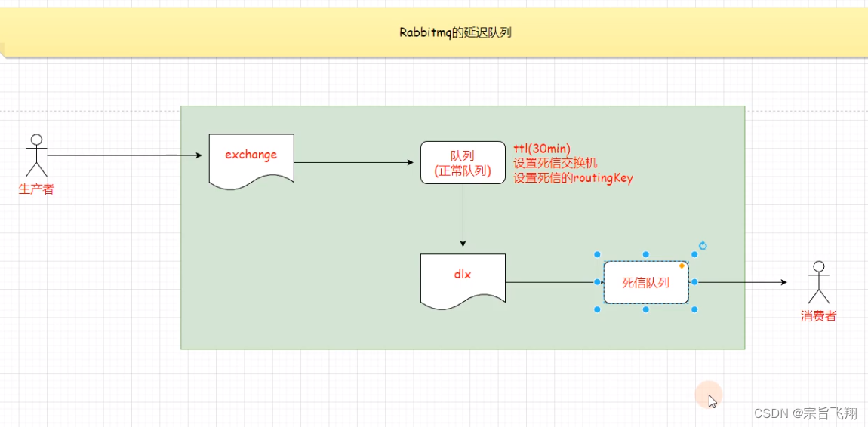Click the bottom-right corner handle of 死信队列

[x=694, y=310]
